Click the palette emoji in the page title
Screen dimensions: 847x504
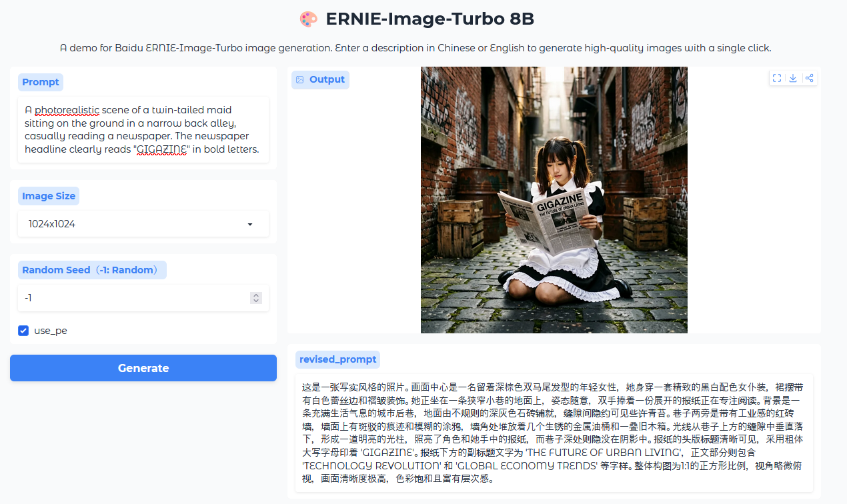pyautogui.click(x=308, y=19)
